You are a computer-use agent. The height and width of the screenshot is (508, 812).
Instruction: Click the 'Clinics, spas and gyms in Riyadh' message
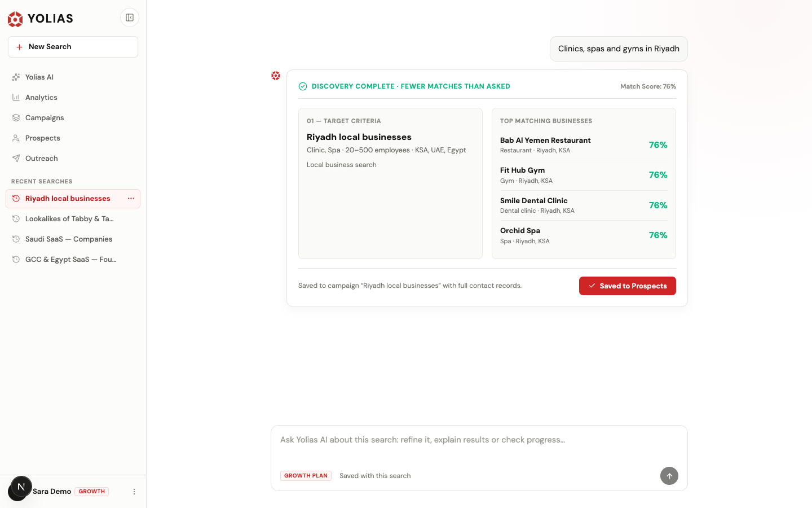point(619,49)
